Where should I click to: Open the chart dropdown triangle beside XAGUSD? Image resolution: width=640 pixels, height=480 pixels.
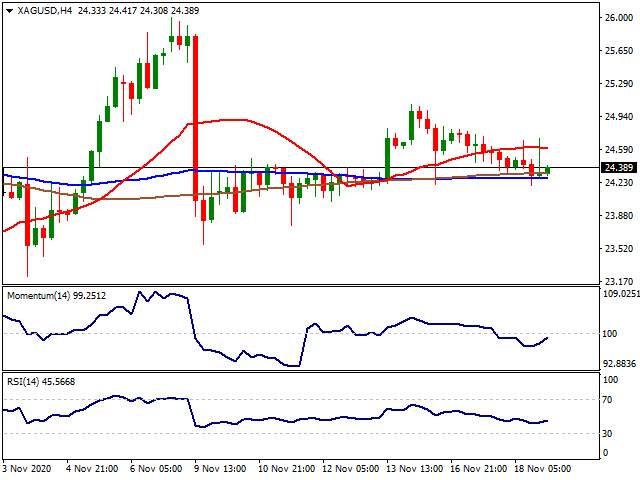click(10, 11)
